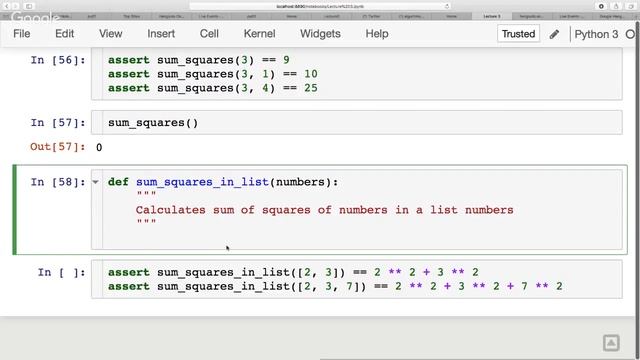Viewport: 640px width, 360px height.
Task: Click the scroll-to-top icon at bottom right
Action: (611, 343)
